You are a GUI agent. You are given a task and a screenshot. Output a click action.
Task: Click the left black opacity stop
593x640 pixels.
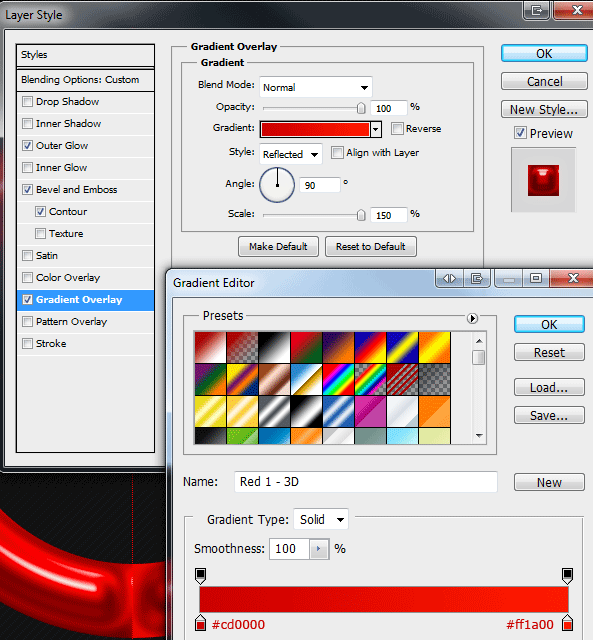(x=200, y=575)
